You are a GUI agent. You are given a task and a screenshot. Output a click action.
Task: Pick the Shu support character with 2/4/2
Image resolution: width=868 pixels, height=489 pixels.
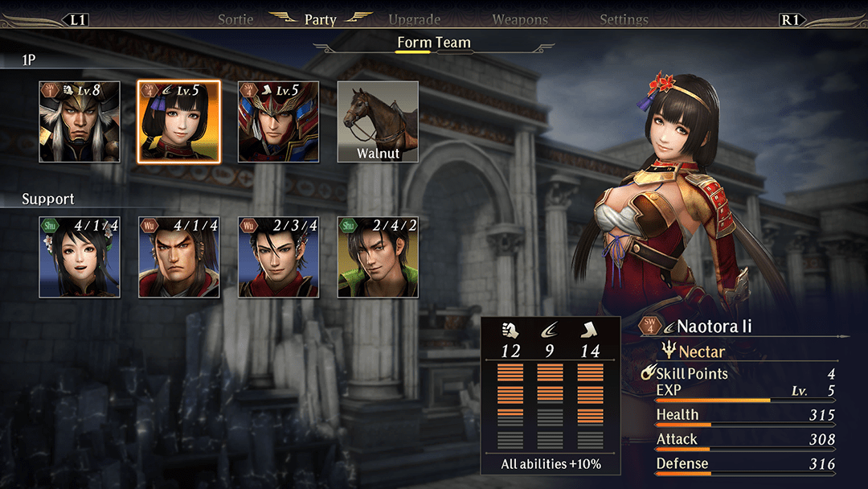[x=378, y=257]
